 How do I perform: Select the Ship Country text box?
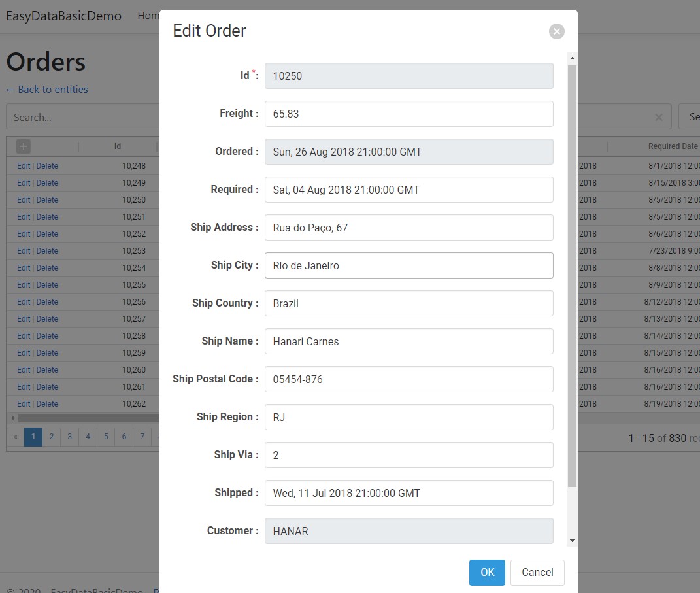pyautogui.click(x=408, y=303)
